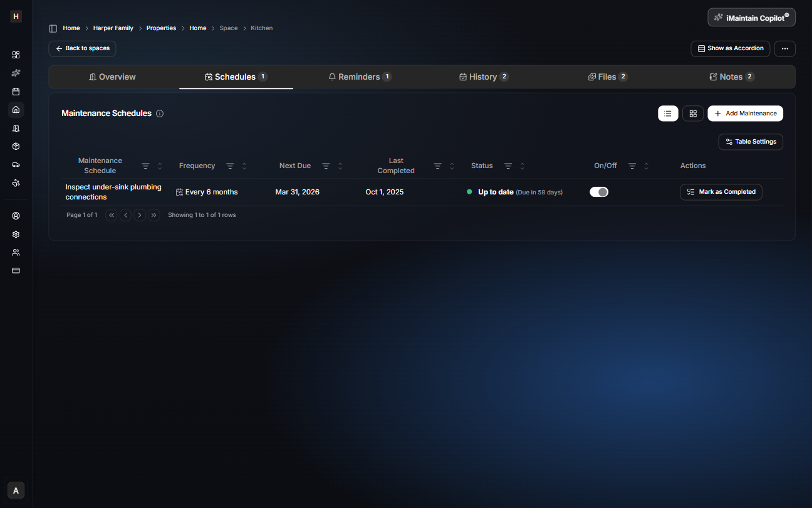Viewport: 812px width, 508px height.
Task: Open the Status column filter dropdown
Action: point(508,166)
